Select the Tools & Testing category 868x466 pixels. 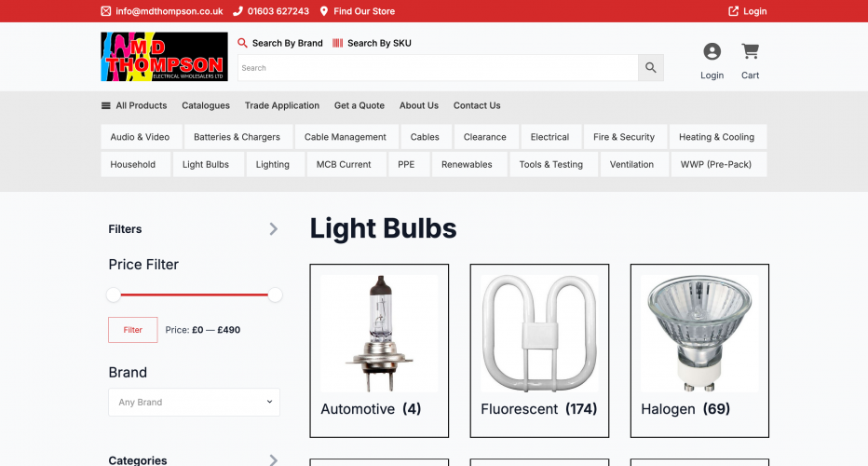coord(552,165)
